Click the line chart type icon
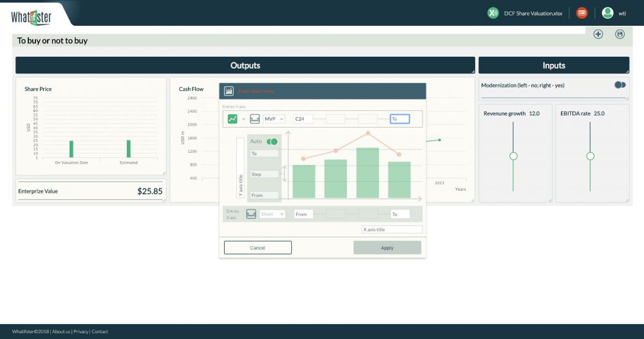Viewport: 644px width, 339px height. click(x=232, y=119)
